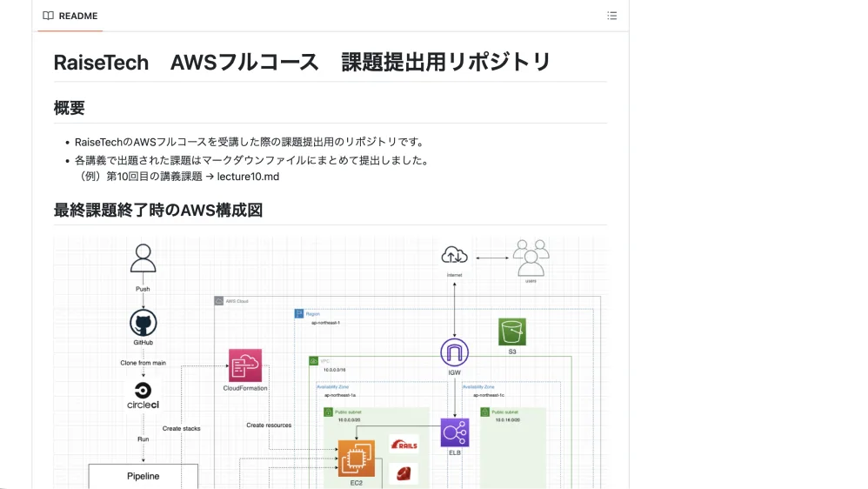Click the bullet about マークダウンファイル submissions

coord(252,161)
